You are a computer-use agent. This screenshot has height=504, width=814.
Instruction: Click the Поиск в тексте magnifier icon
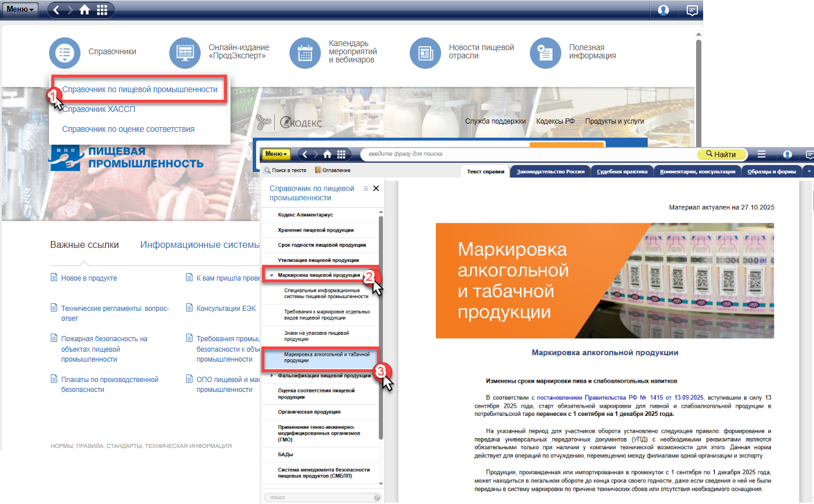267,170
